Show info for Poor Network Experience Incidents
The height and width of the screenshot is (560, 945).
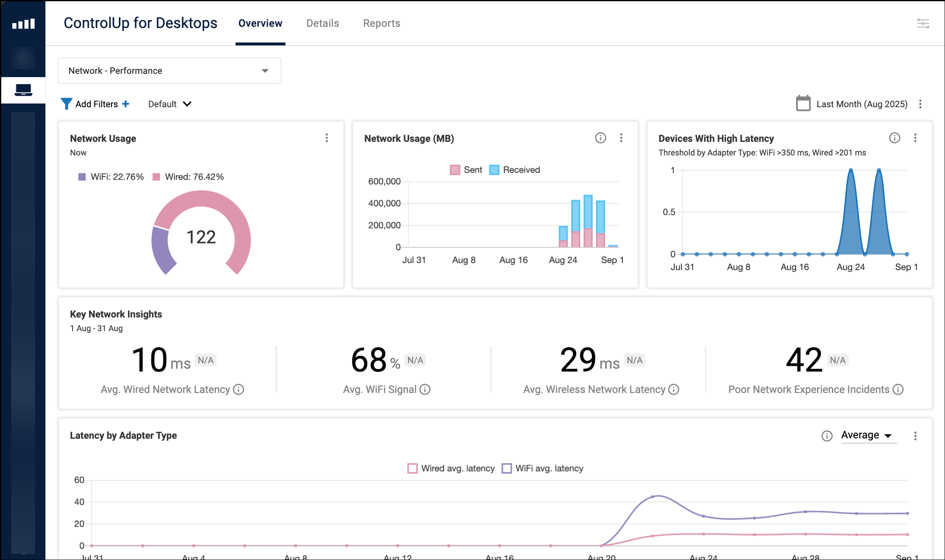coord(898,389)
